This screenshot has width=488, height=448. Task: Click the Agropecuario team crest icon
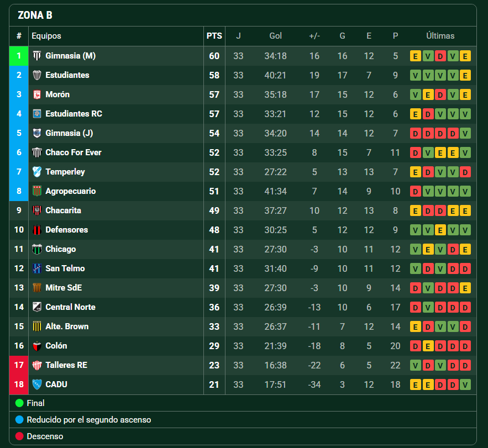[37, 191]
